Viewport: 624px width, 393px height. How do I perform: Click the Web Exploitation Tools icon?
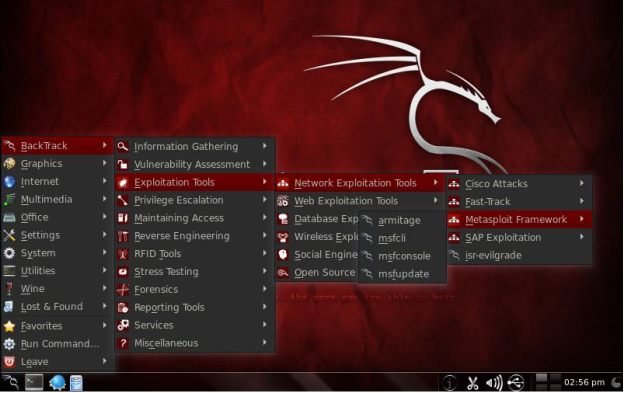(x=283, y=201)
